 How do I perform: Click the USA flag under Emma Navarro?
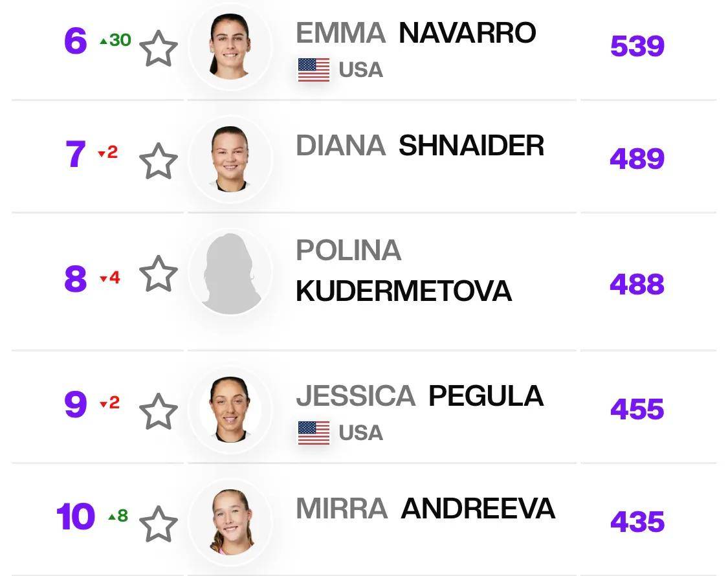click(x=314, y=70)
